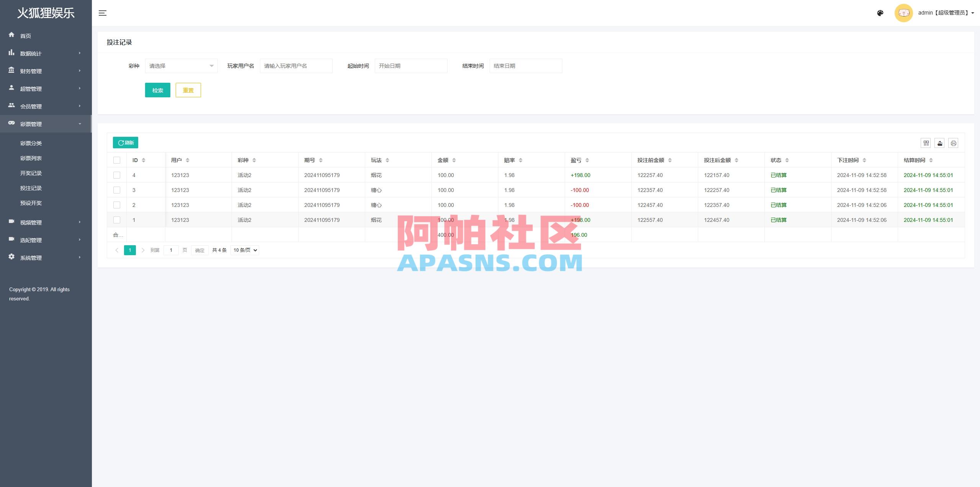This screenshot has width=980, height=487.
Task: Select 开奖记录 in the sidebar menu
Action: pos(30,173)
